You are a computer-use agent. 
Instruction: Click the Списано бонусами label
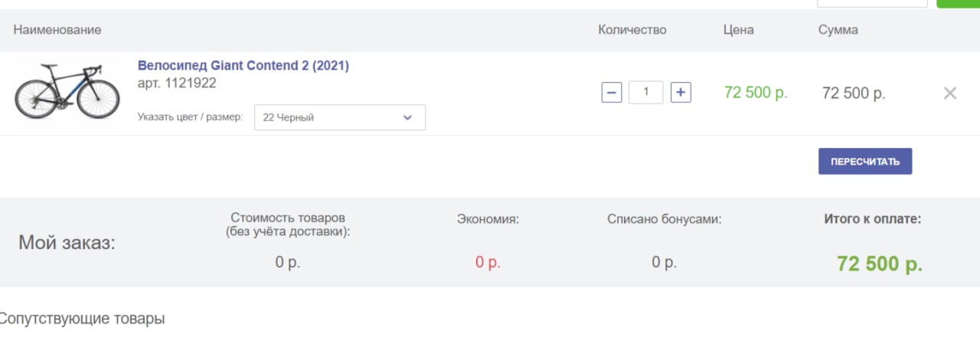click(x=665, y=219)
